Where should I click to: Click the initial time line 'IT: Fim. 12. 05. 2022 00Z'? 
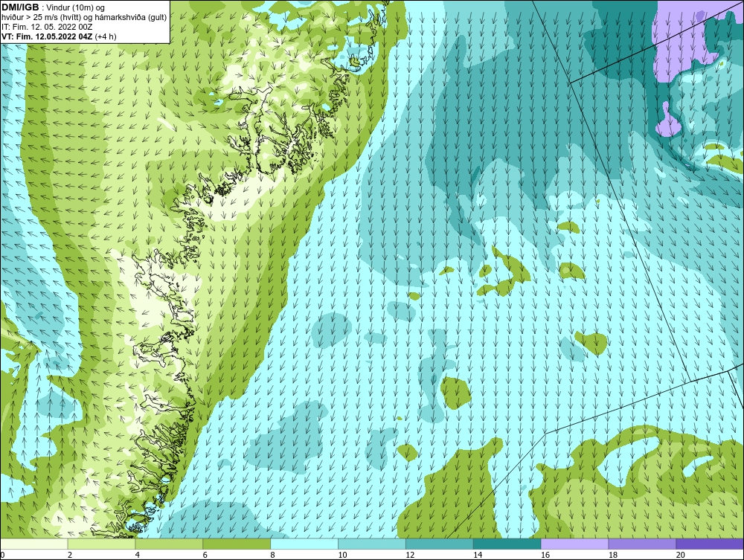47,27
